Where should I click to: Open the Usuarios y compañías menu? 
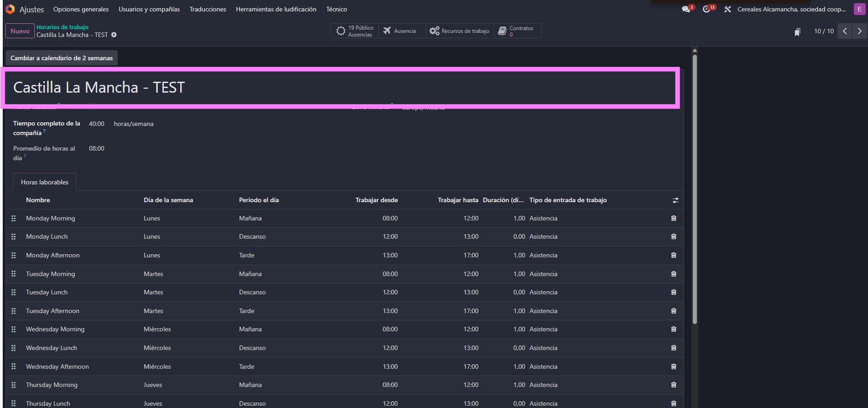tap(149, 9)
